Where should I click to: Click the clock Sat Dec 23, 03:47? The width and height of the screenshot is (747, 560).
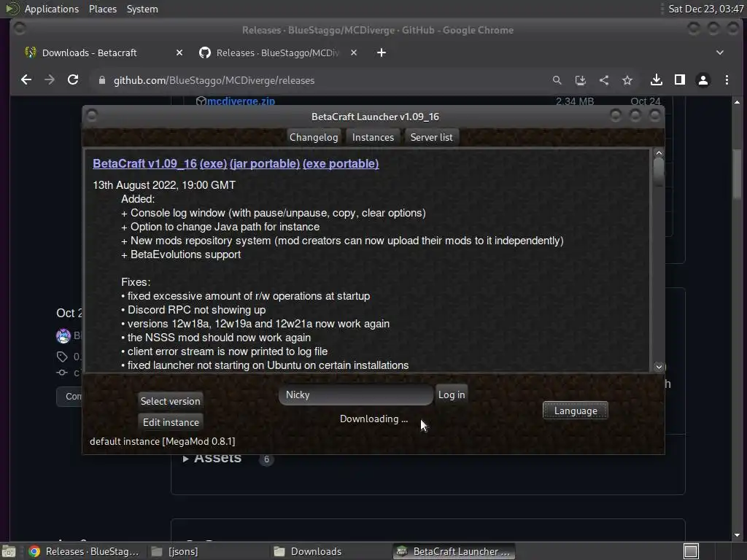click(706, 9)
